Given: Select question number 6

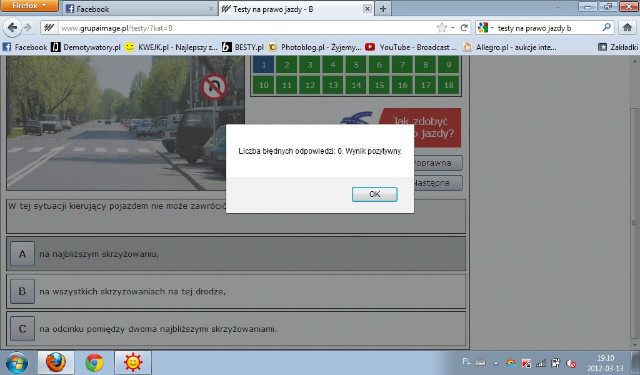Looking at the screenshot, I should click(379, 64).
